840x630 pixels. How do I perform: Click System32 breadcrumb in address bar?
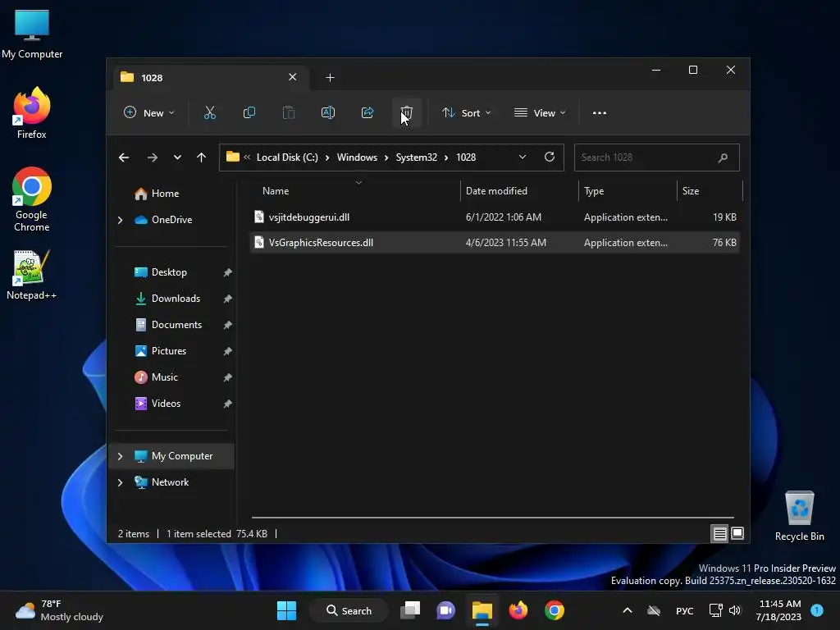pos(416,157)
